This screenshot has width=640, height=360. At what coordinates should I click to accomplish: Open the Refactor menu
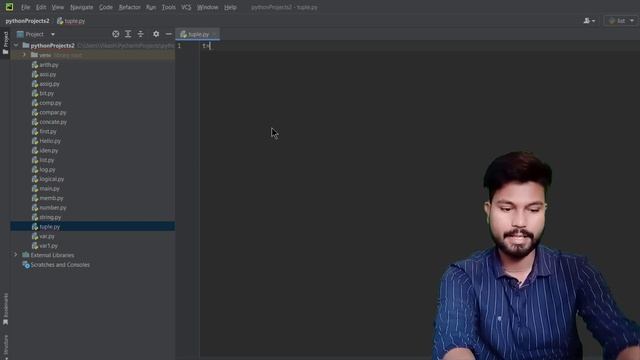[x=129, y=7]
